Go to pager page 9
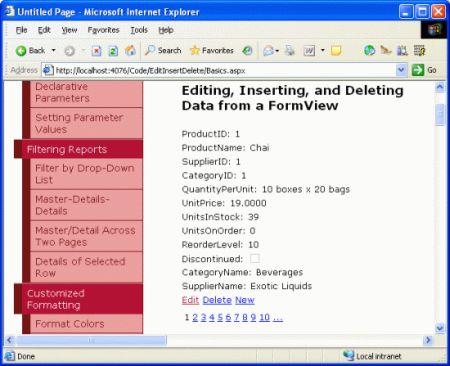 pyautogui.click(x=253, y=317)
